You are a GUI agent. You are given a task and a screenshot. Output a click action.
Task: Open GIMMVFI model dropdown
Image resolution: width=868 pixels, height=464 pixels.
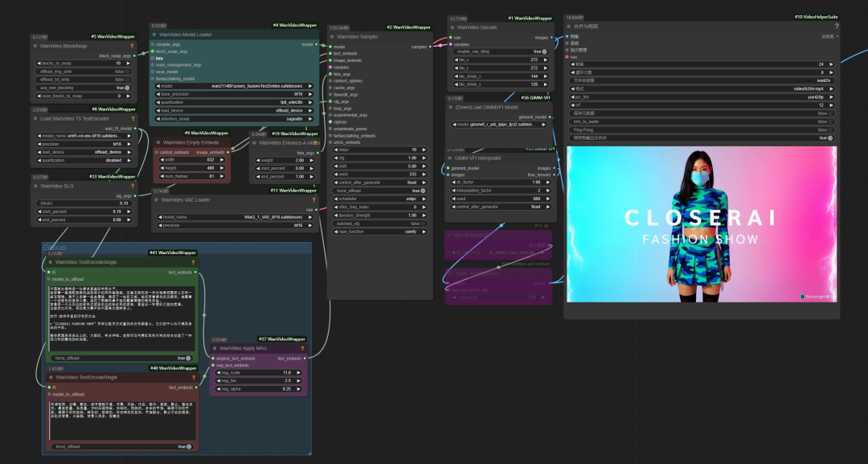coord(501,125)
